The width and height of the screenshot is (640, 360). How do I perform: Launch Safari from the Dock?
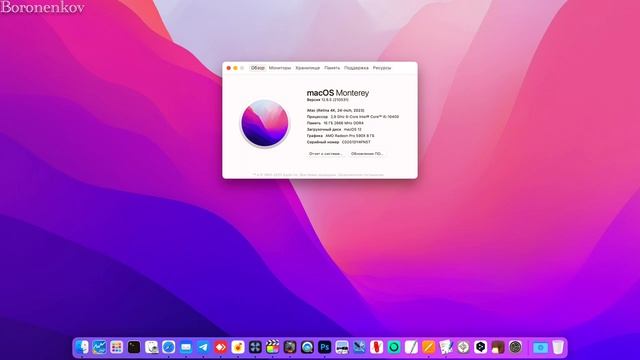point(169,347)
